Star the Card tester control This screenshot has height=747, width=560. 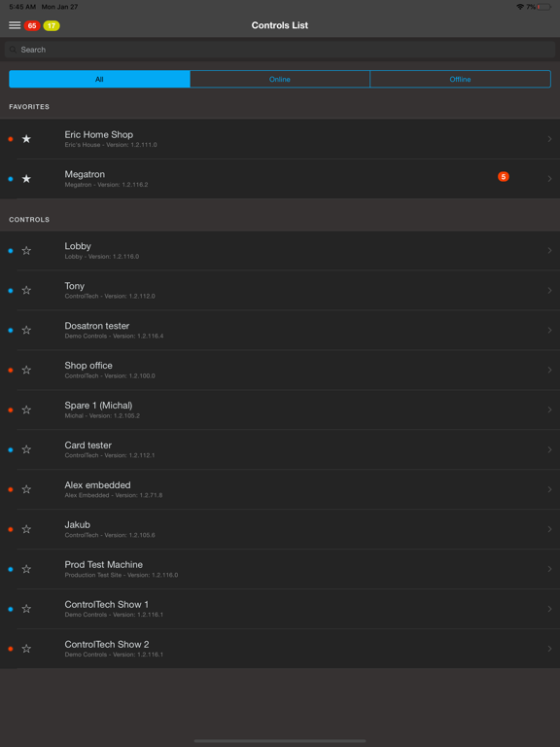pyautogui.click(x=26, y=449)
